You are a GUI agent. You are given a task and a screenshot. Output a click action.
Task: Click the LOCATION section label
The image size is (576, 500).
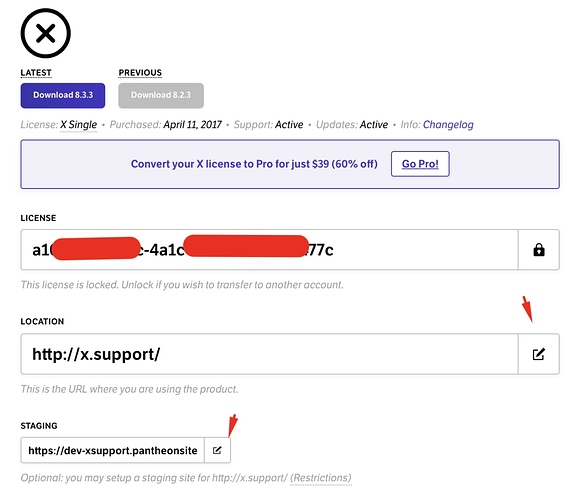tap(42, 321)
